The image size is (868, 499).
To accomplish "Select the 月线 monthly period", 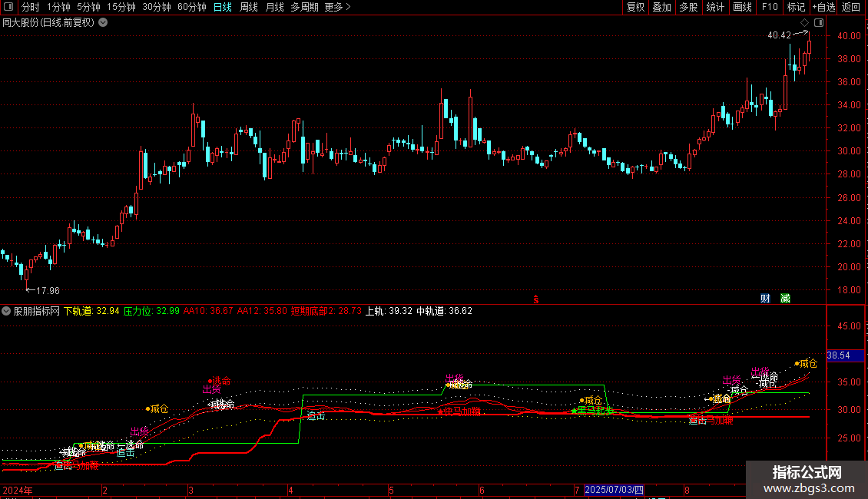I will click(x=274, y=7).
